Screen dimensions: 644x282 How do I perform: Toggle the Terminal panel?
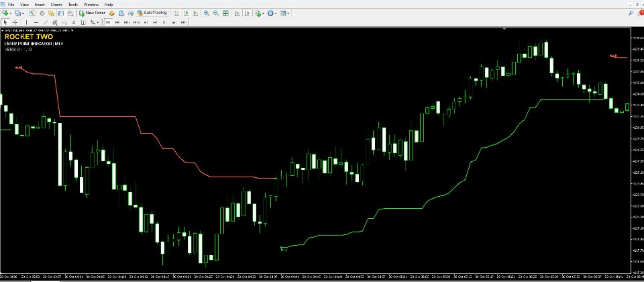click(60, 13)
